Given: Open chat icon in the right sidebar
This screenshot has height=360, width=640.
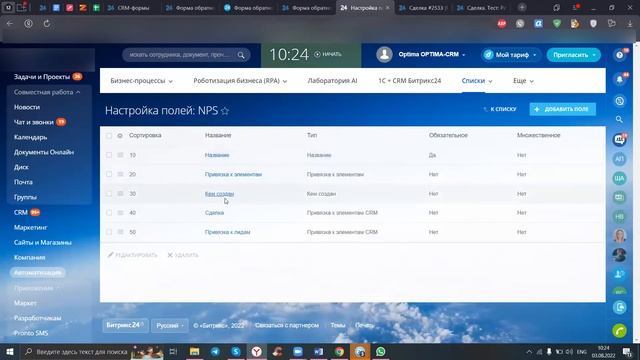Looking at the screenshot, I should click(619, 140).
